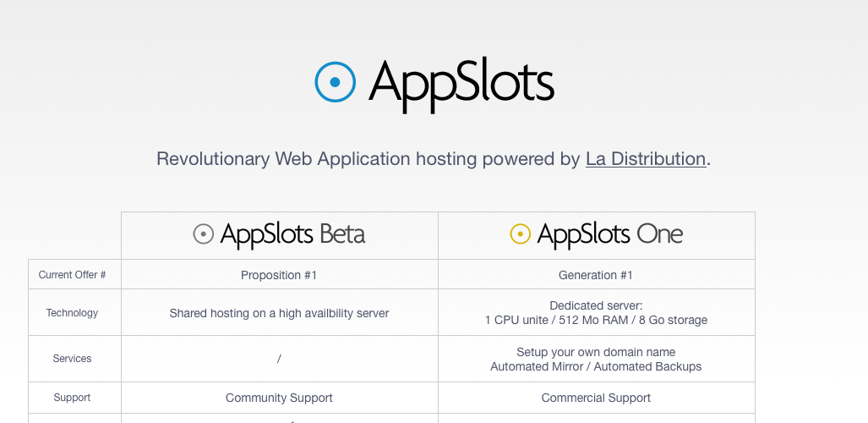
Task: Click the Services row label
Action: tap(73, 359)
